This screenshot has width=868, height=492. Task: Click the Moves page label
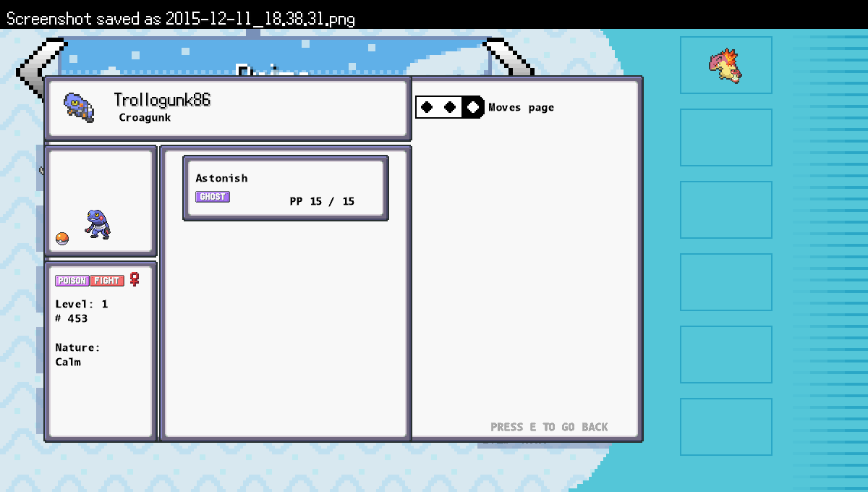[x=522, y=108]
